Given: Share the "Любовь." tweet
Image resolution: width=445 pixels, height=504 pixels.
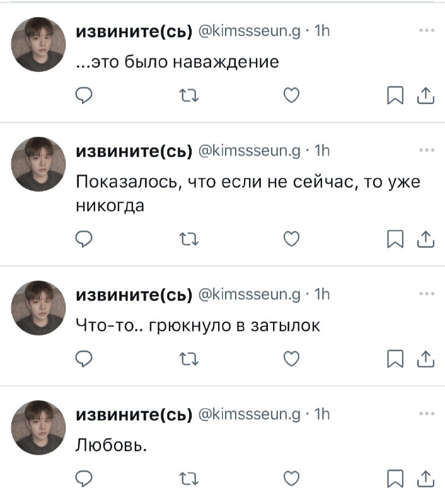Looking at the screenshot, I should coord(425,479).
